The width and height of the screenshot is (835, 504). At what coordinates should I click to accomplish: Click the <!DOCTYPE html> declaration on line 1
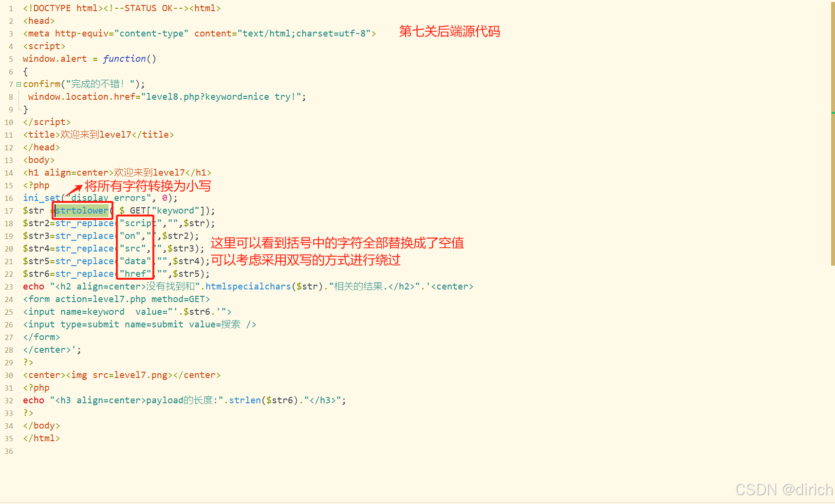click(x=63, y=8)
